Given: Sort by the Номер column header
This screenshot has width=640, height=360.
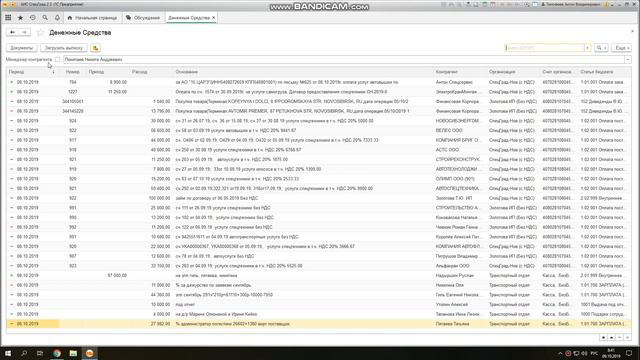Looking at the screenshot, I should [x=72, y=72].
